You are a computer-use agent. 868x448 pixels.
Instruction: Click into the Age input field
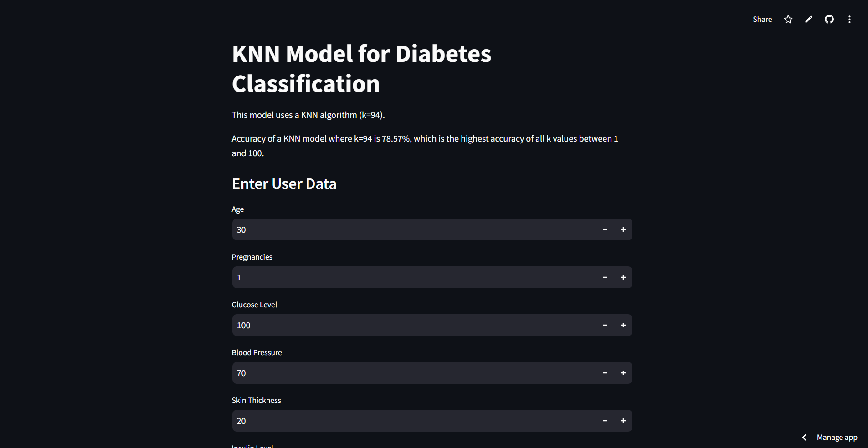coord(410,229)
